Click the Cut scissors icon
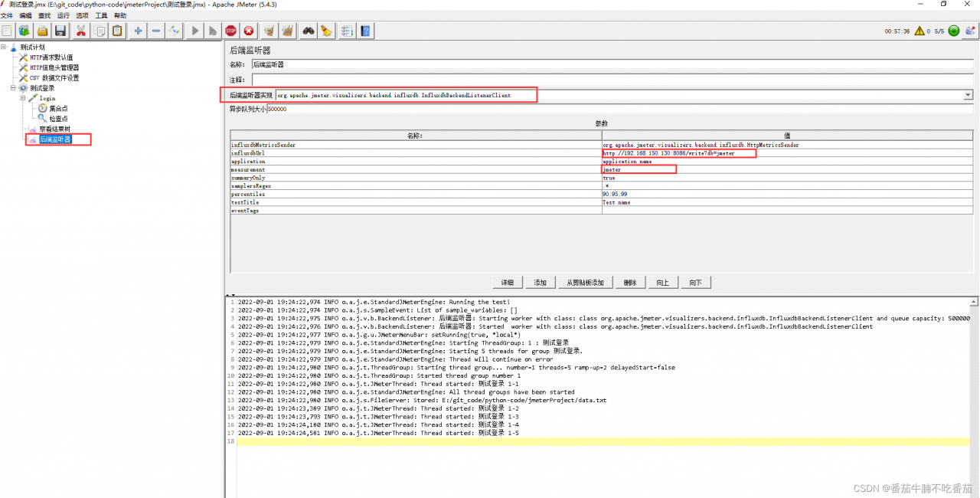This screenshot has width=980, height=498. pos(80,31)
